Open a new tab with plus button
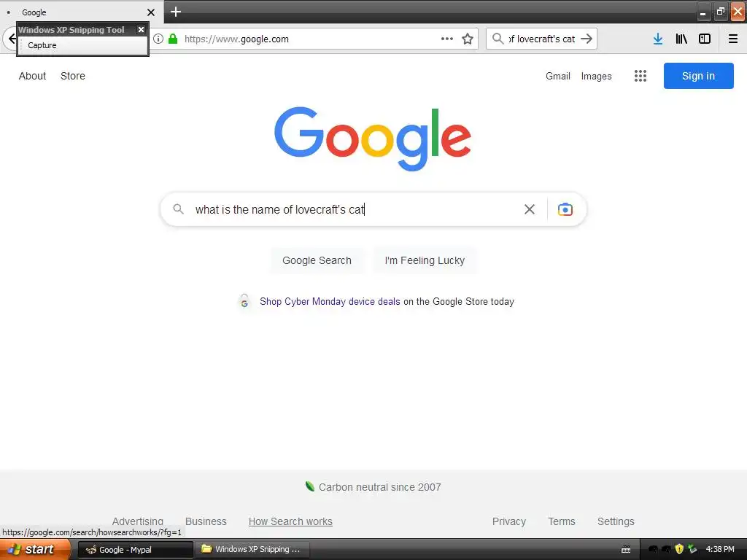 175,12
